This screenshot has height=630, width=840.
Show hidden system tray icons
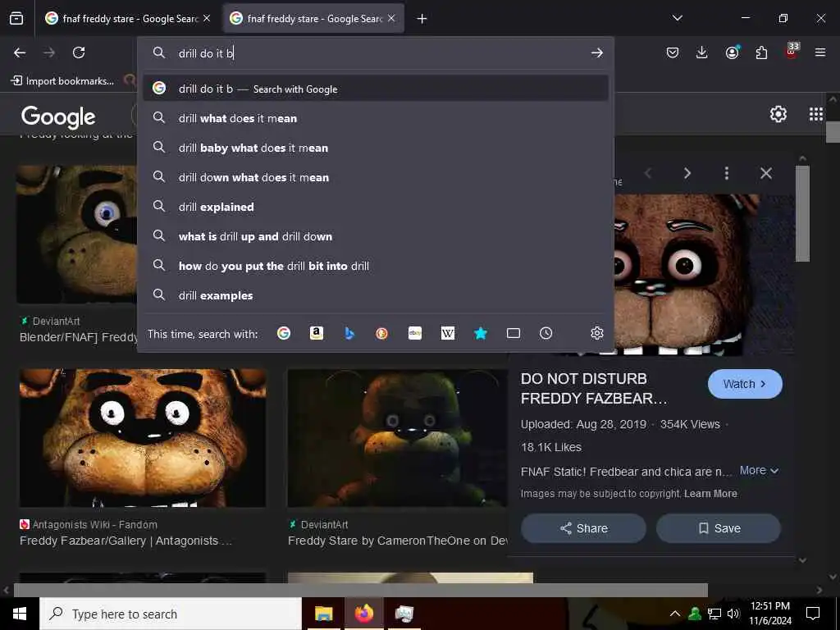point(675,614)
